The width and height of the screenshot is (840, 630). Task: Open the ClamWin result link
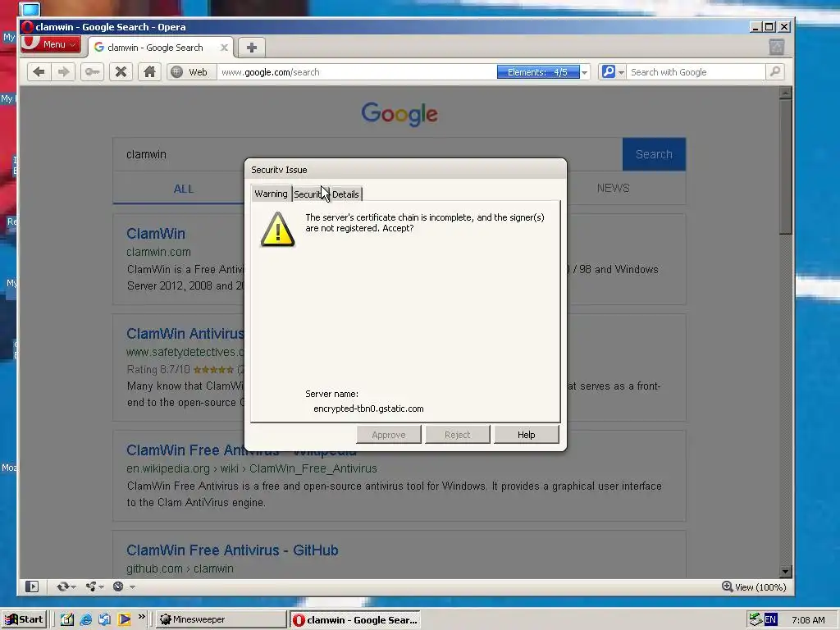click(156, 234)
